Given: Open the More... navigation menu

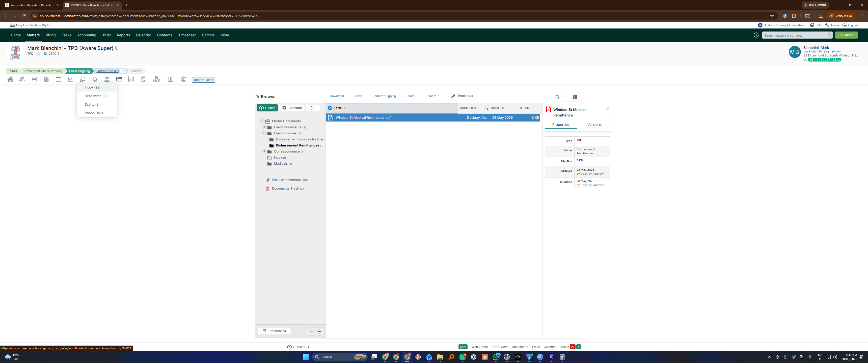Looking at the screenshot, I should [226, 35].
